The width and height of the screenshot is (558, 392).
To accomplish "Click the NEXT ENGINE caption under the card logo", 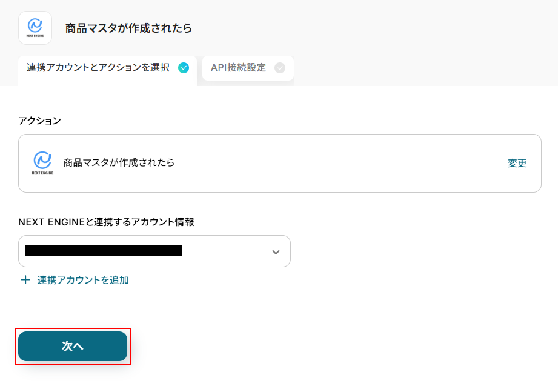I will pos(42,173).
